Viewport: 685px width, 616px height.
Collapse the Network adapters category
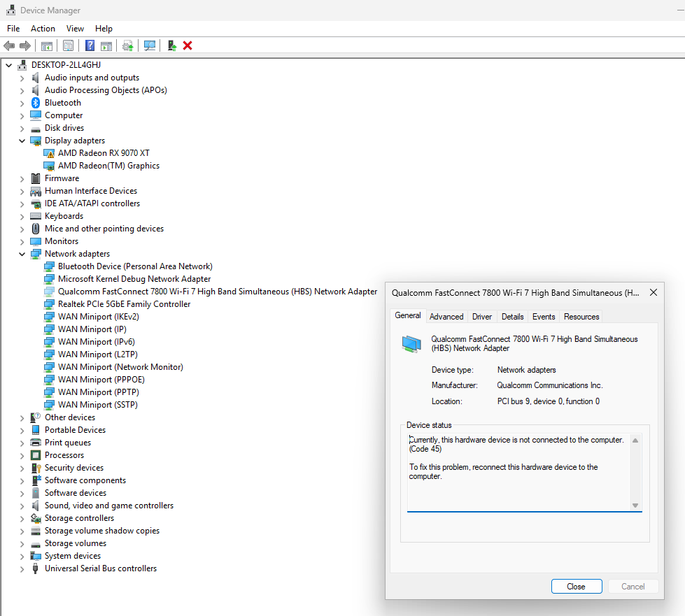coord(22,254)
